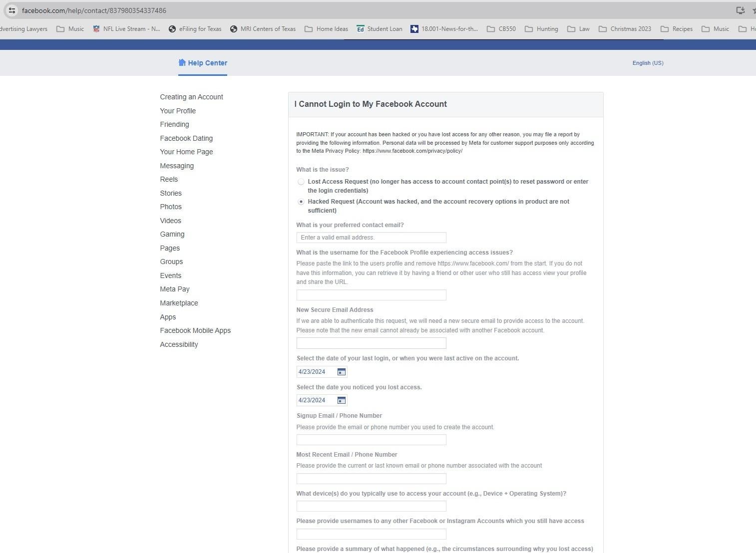Open Stories help topic

[x=171, y=193]
